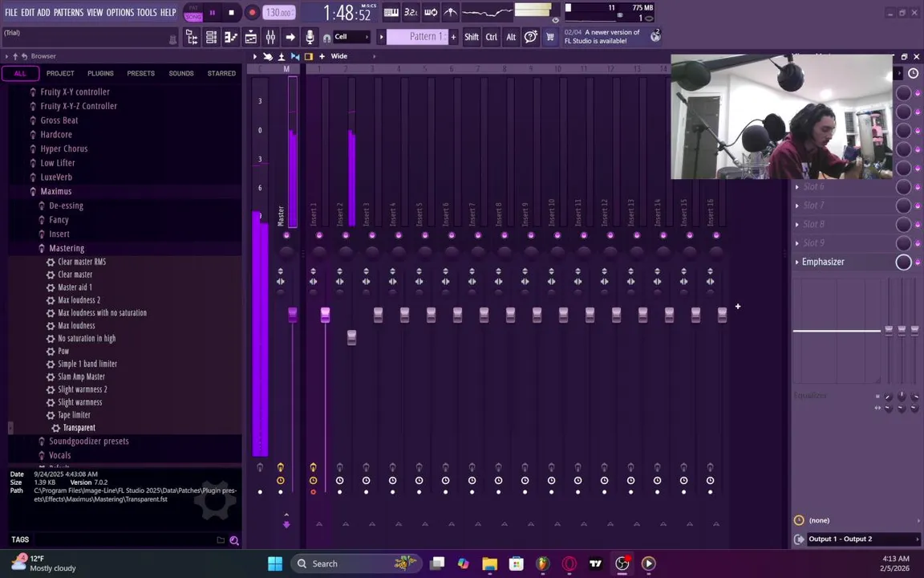Open the channel rack icon
Viewport: 924px width, 578px height.
[x=211, y=37]
